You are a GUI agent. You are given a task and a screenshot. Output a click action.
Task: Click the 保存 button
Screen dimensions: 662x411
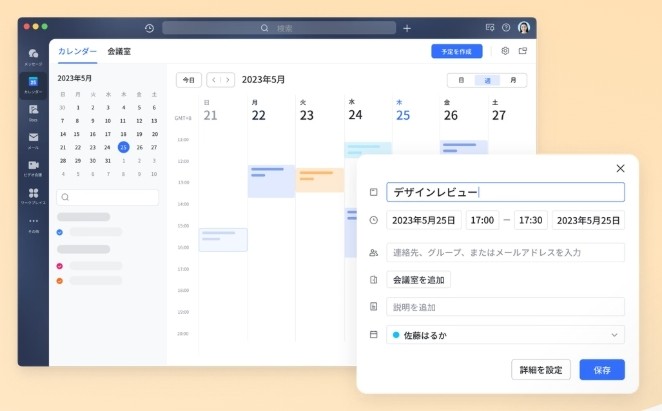[x=602, y=370]
